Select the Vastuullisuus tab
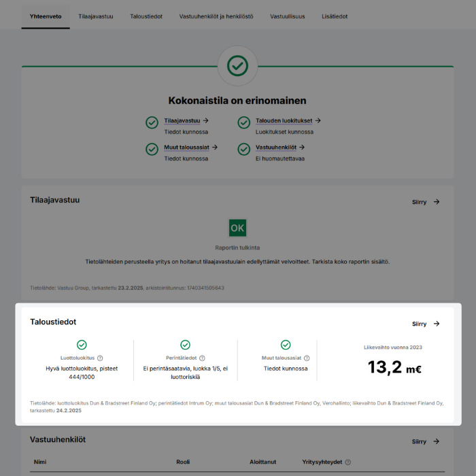Viewport: 476px width, 476px height. [288, 16]
